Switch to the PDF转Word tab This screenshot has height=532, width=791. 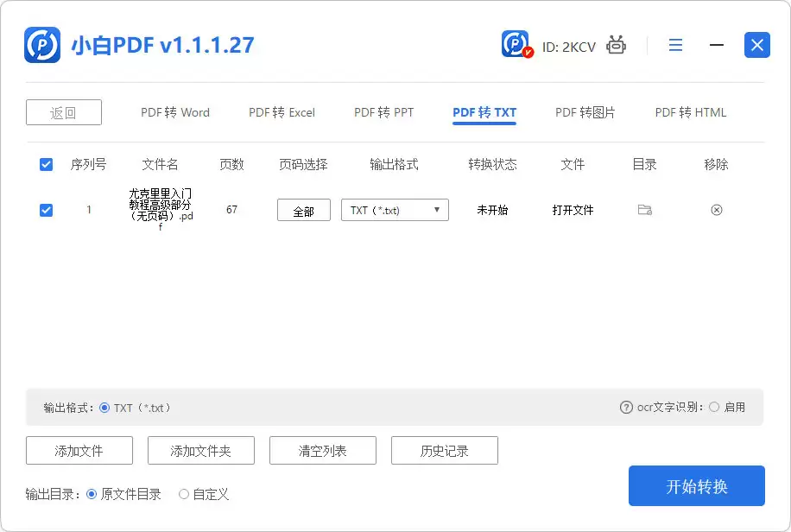[x=174, y=112]
